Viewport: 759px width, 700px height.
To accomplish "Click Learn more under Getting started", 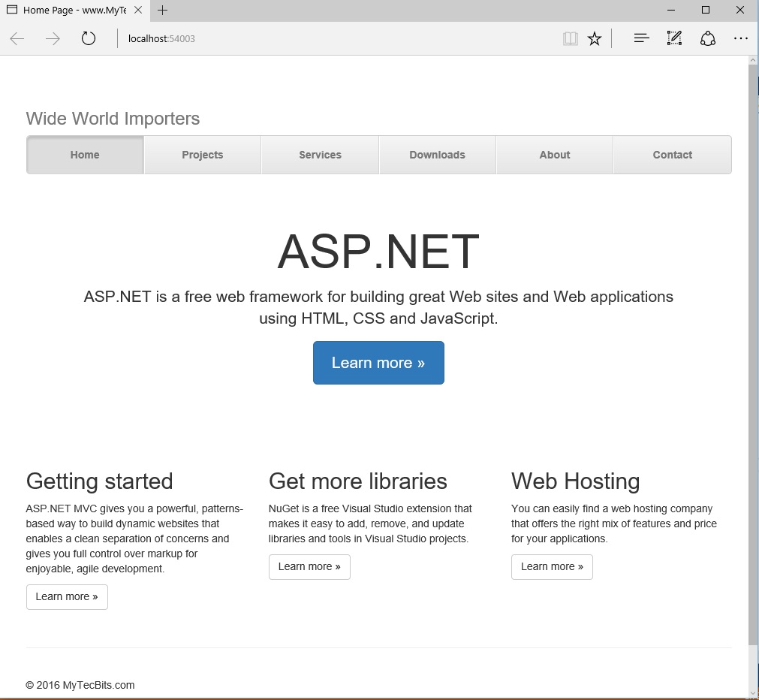I will tap(67, 597).
